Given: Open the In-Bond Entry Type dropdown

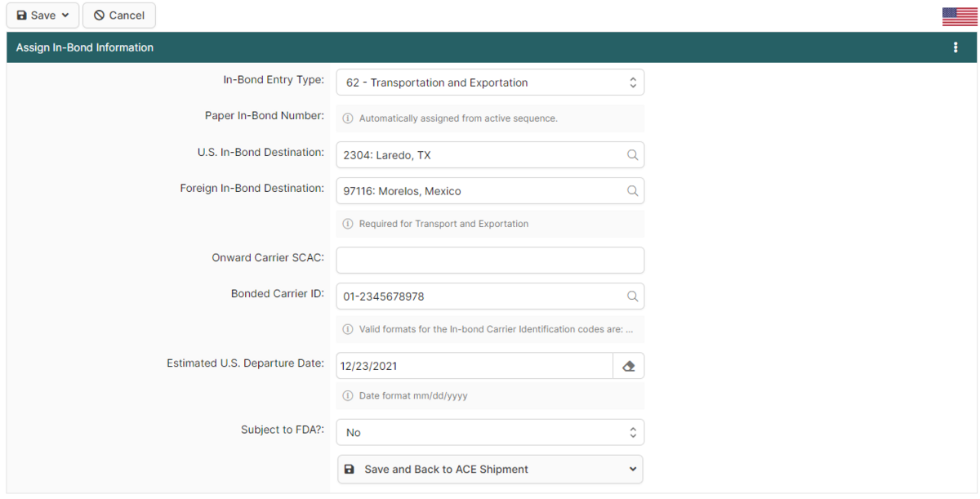Looking at the screenshot, I should pos(490,82).
